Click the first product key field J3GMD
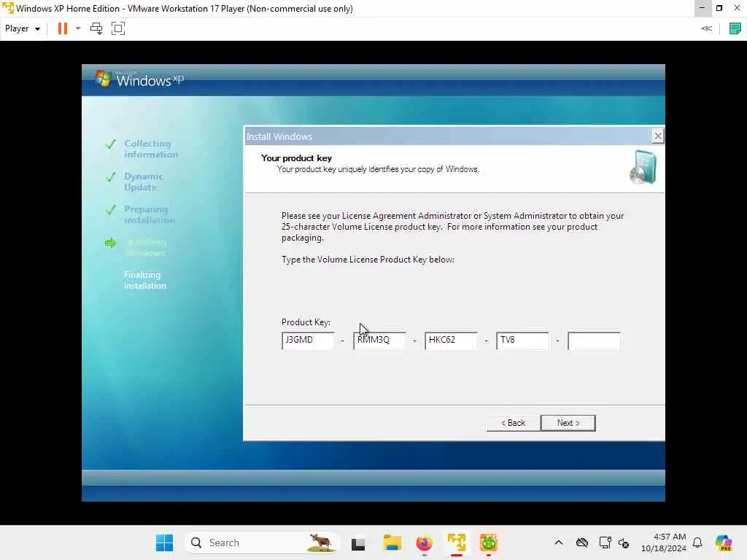This screenshot has height=560, width=747. point(309,341)
